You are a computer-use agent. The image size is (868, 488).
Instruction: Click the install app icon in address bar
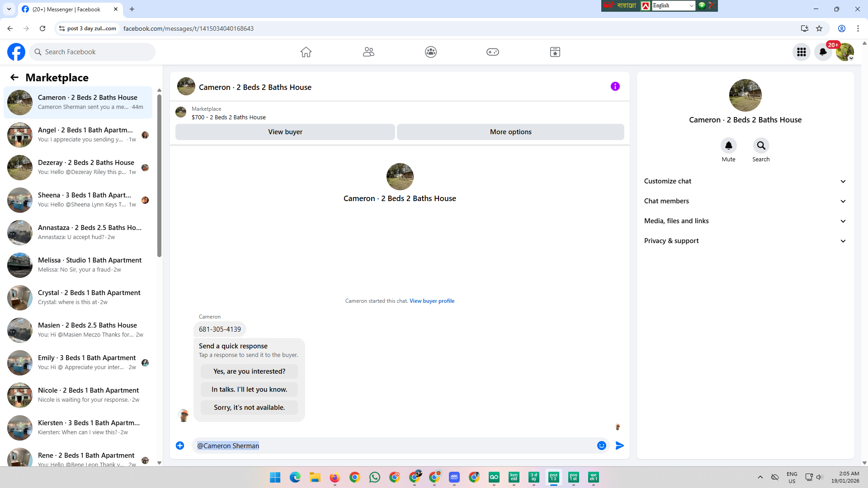805,28
